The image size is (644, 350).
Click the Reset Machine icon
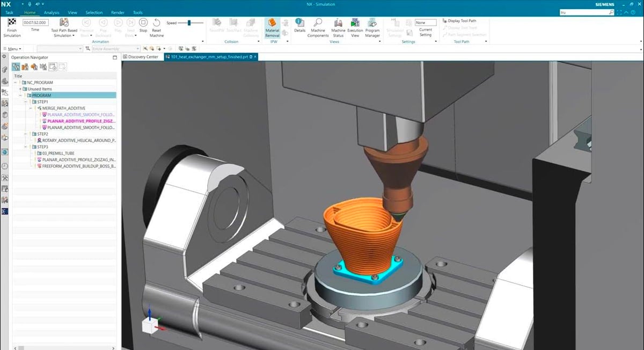(x=156, y=23)
